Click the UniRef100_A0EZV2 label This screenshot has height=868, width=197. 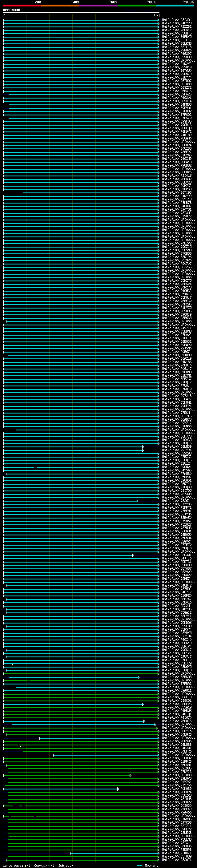[x=177, y=244]
